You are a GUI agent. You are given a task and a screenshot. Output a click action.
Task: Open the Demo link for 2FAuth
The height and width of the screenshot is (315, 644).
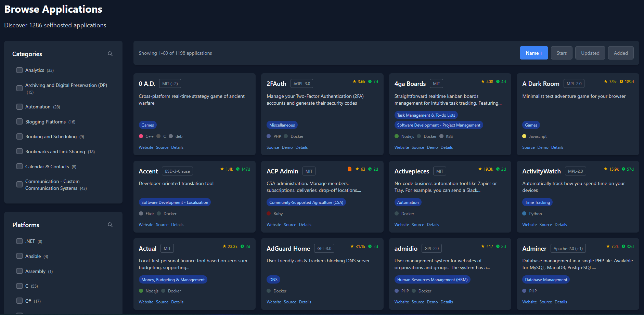point(287,147)
